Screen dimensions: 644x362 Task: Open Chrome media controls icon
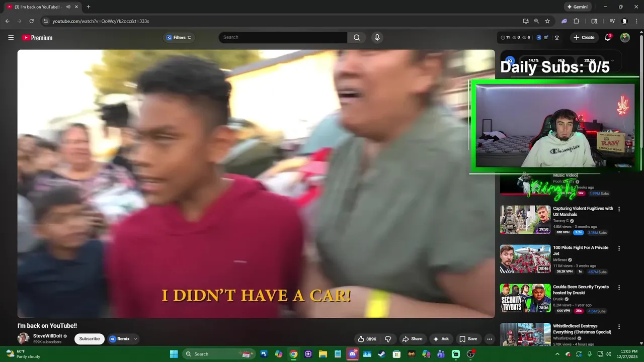click(x=612, y=21)
